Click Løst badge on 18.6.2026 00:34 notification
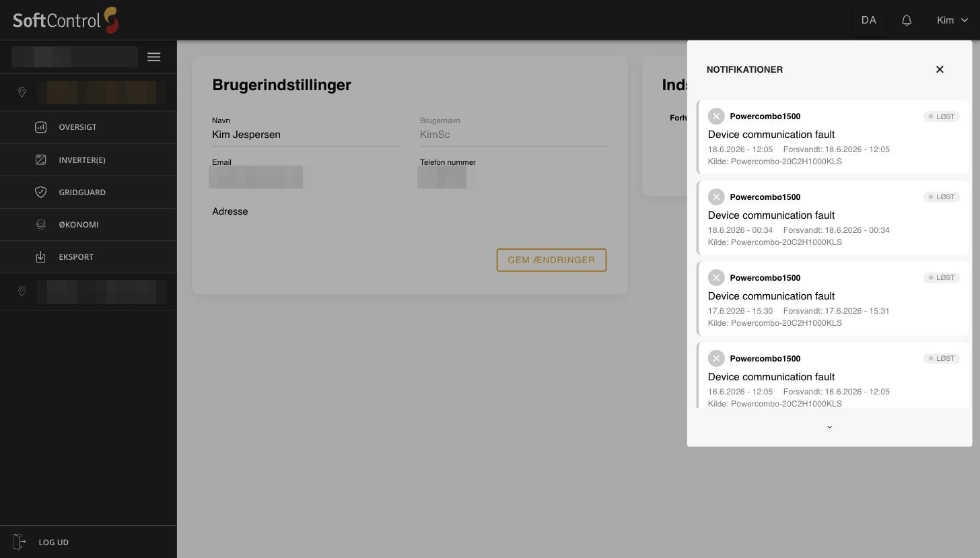Image resolution: width=980 pixels, height=558 pixels. point(942,197)
